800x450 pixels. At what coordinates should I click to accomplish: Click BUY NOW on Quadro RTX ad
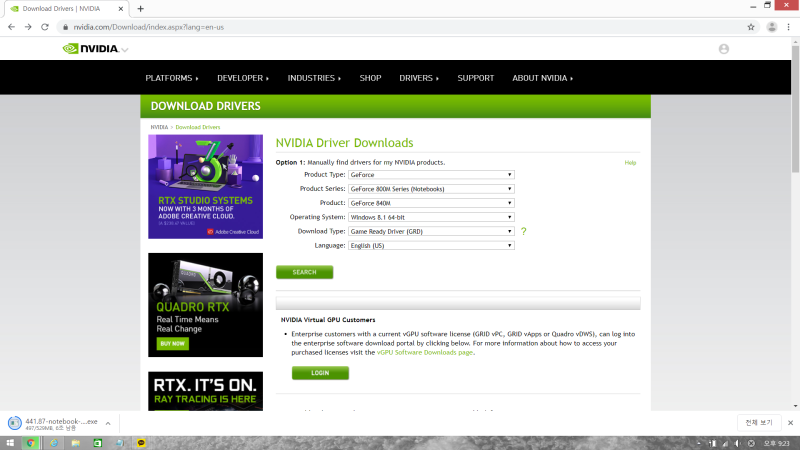pyautogui.click(x=172, y=344)
